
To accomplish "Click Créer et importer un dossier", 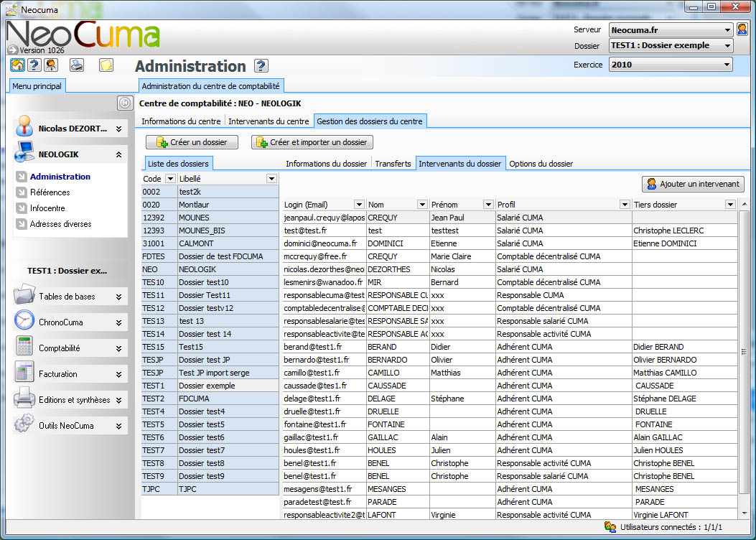I will 312,142.
